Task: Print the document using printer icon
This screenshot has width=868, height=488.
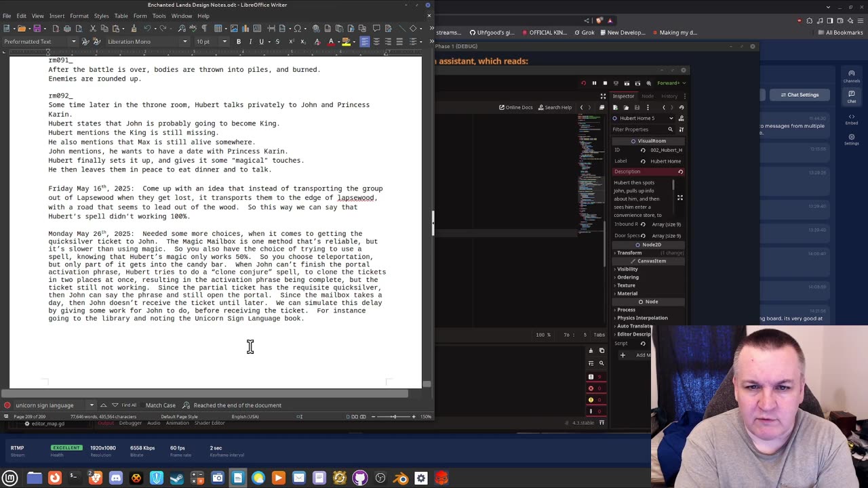Action: click(67, 28)
